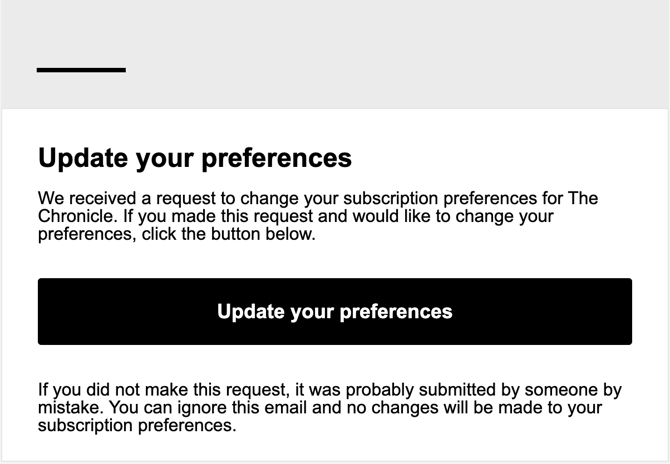The image size is (670, 464).
Task: Click the phrase would like to change your
Action: (x=453, y=217)
